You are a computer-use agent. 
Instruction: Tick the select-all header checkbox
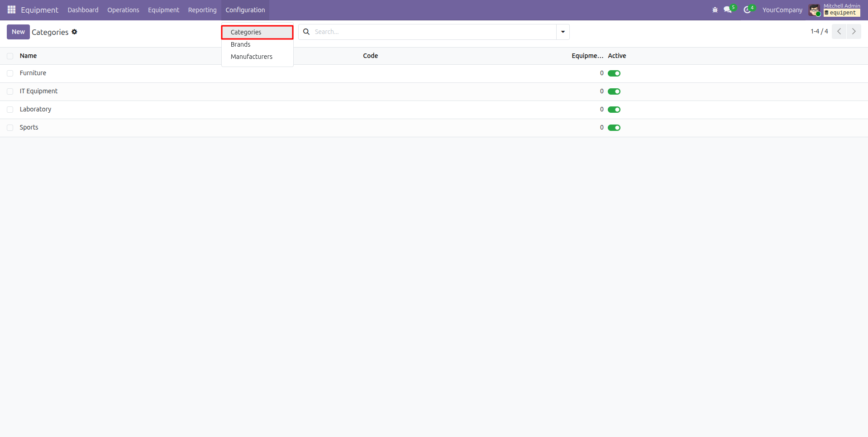click(x=10, y=56)
